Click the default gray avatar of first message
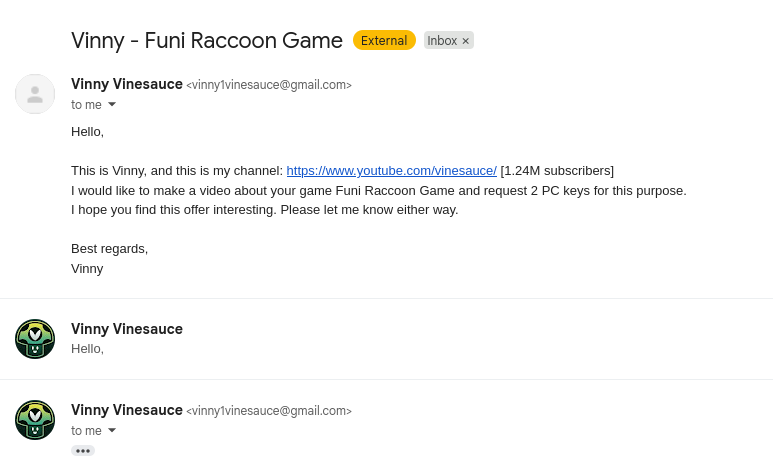 coord(35,94)
